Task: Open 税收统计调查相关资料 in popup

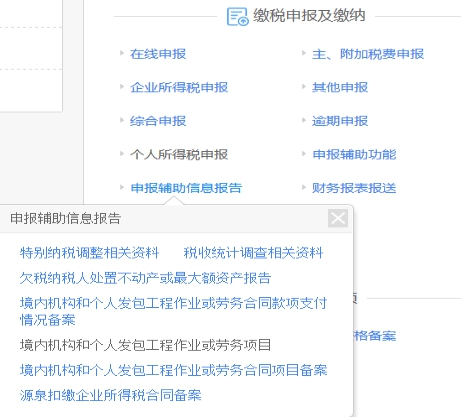Action: (x=253, y=253)
